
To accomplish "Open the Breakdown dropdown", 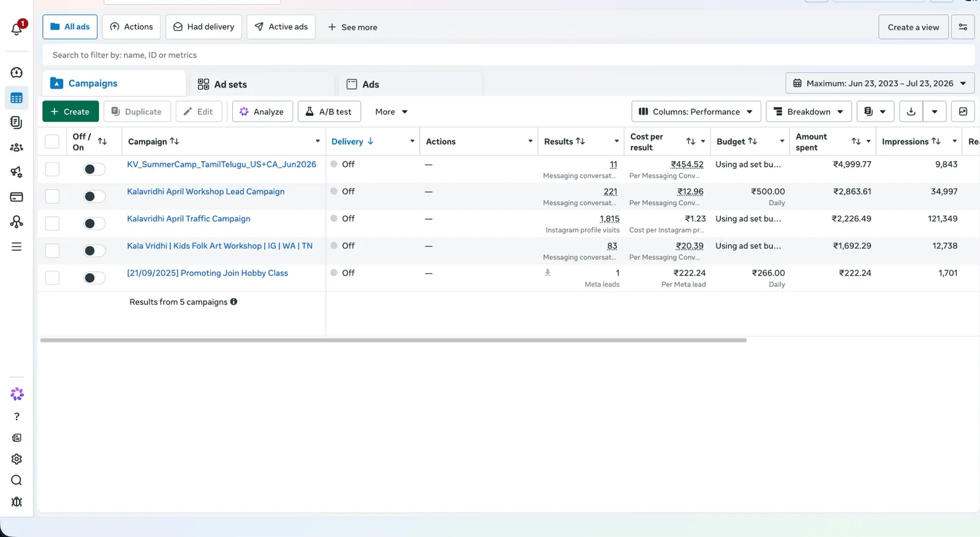I will (809, 111).
